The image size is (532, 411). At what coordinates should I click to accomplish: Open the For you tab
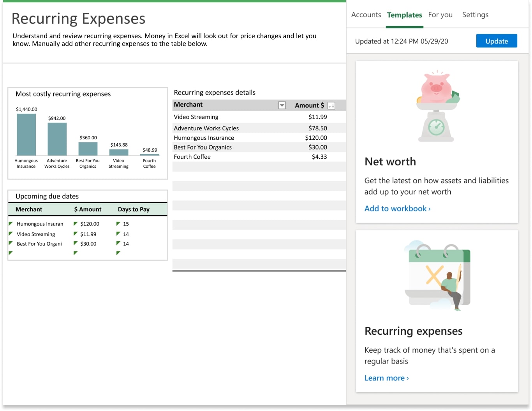(440, 15)
